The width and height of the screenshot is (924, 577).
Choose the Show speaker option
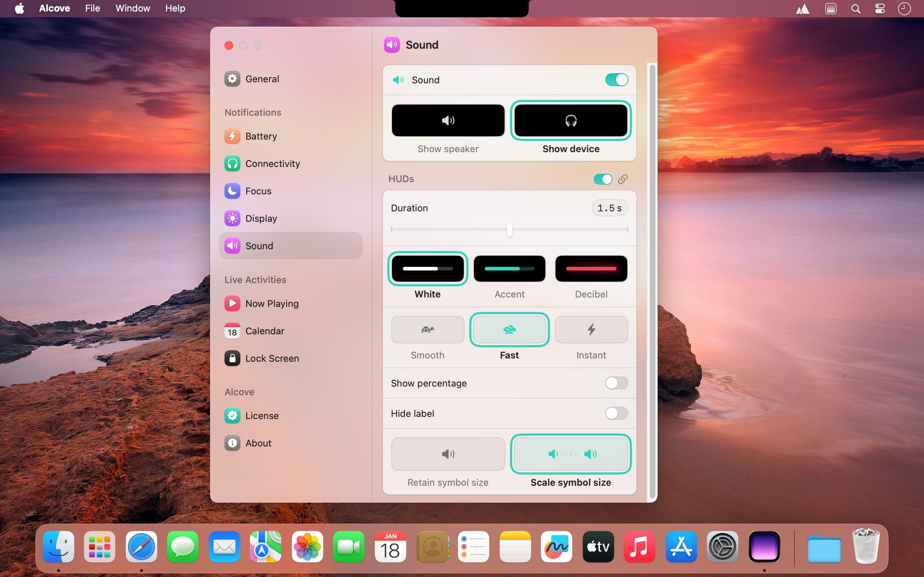448,120
